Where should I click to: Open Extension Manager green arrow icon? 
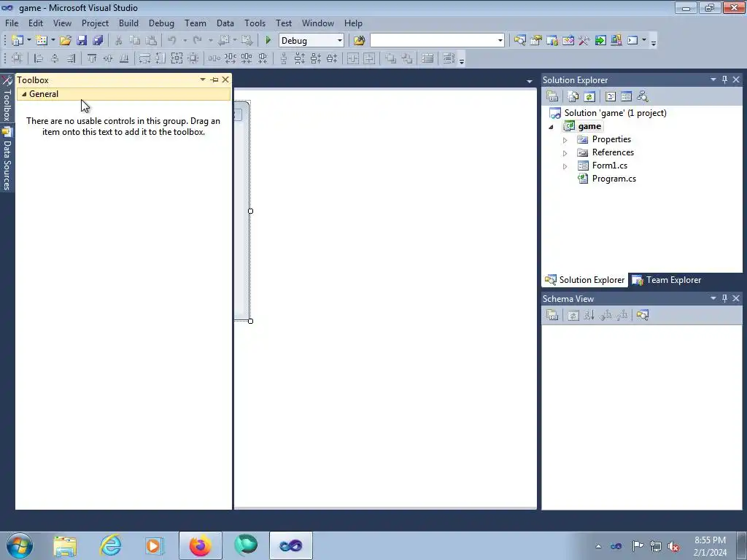click(x=600, y=41)
